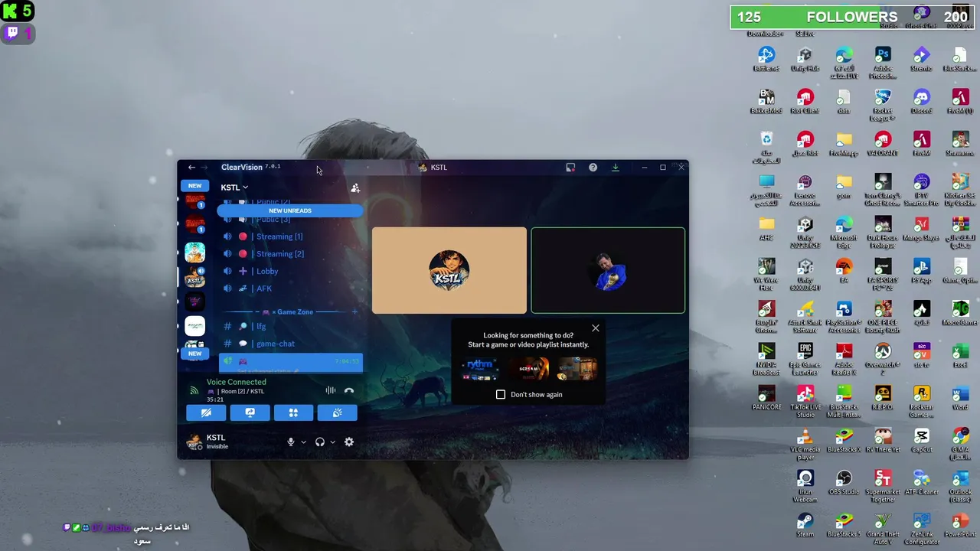
Task: Expand the headphone output options arrow
Action: (332, 442)
